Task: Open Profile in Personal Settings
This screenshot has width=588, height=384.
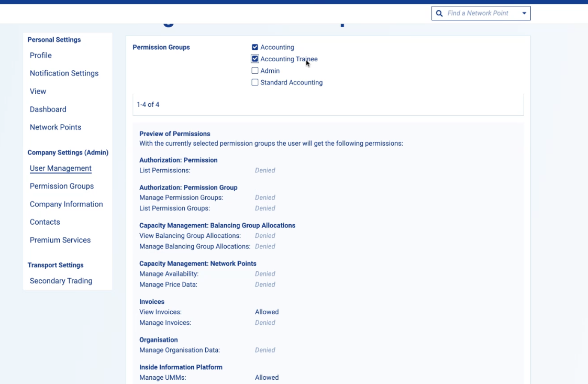Action: point(41,56)
